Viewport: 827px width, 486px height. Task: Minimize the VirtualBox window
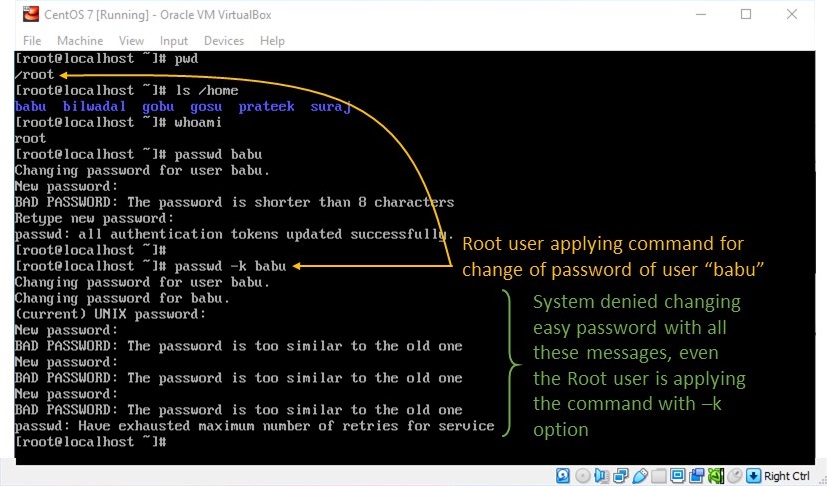700,14
